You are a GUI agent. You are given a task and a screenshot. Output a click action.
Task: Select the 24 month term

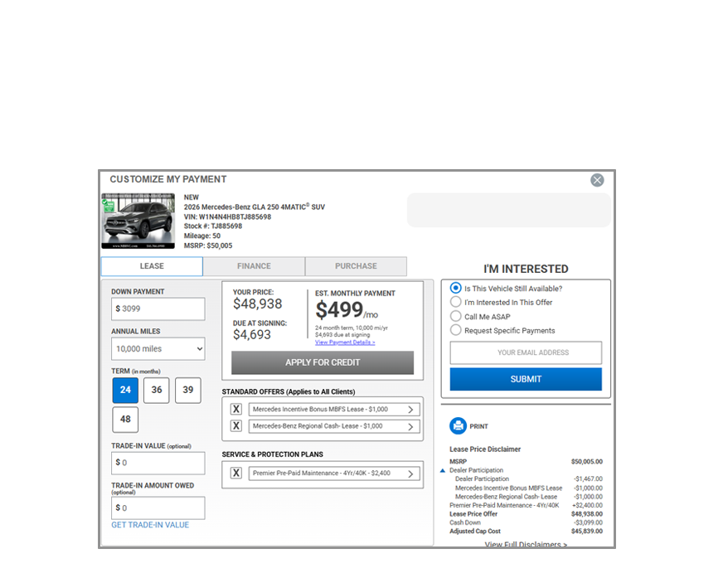pos(125,390)
